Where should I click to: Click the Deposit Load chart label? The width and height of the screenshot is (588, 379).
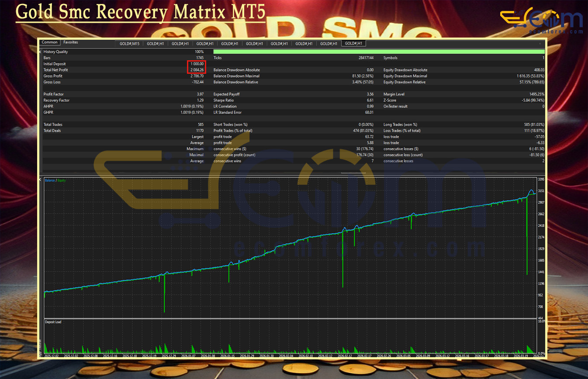pos(53,322)
